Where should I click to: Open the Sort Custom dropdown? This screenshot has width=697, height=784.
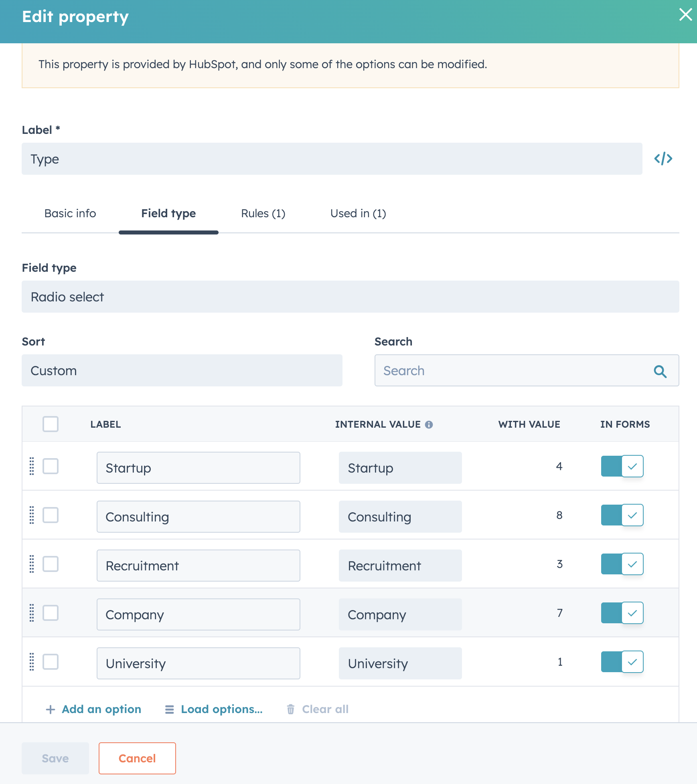click(182, 370)
